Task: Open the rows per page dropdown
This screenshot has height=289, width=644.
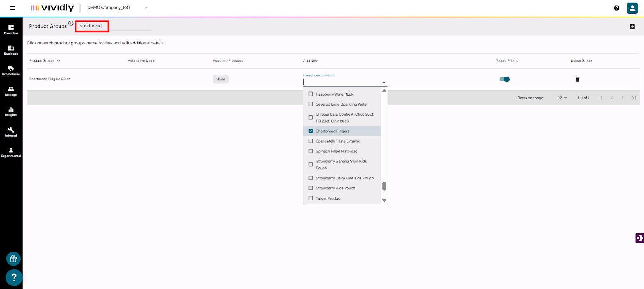Action: [562, 98]
